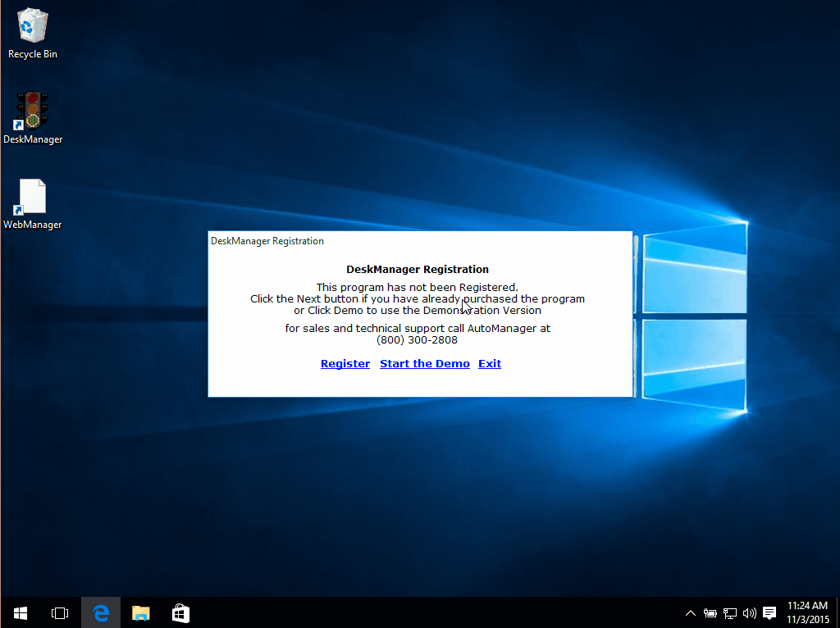This screenshot has width=840, height=628.
Task: Launch WebManager from the desktop
Action: 31,194
